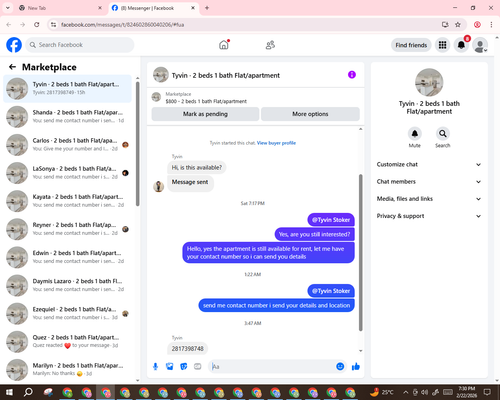
Task: Attach a photo with the image icon
Action: pyautogui.click(x=170, y=367)
